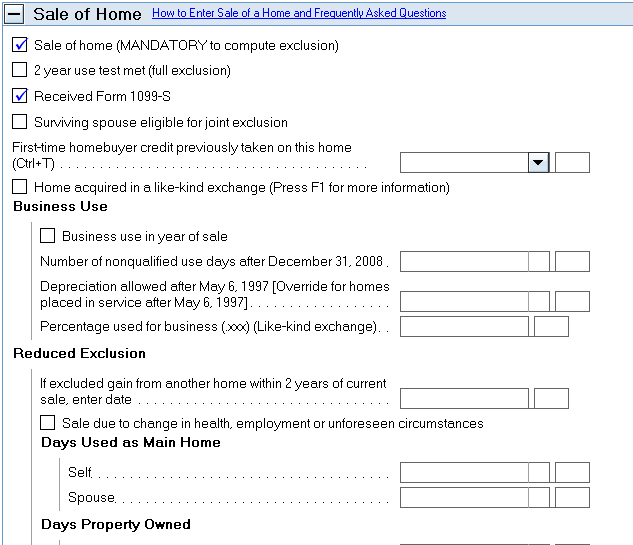Viewport: 633px width, 545px height.
Task: Open How to Enter Sale of Home link
Action: tap(299, 14)
